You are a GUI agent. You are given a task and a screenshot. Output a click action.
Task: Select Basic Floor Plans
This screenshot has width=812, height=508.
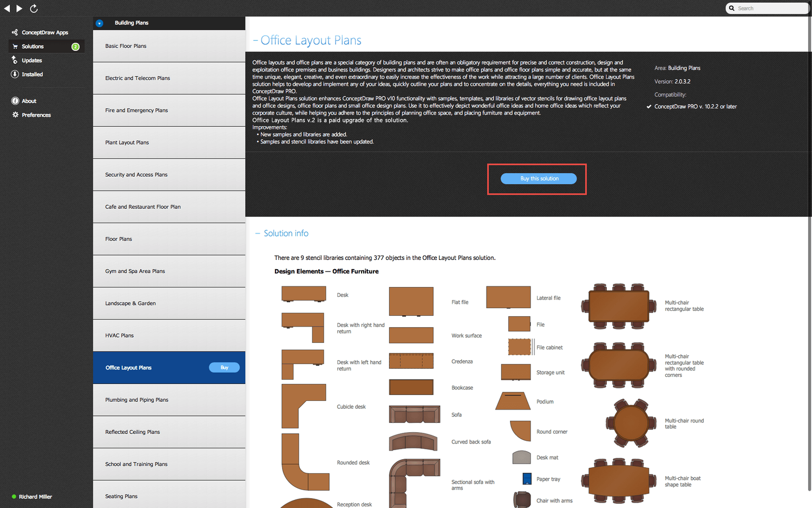[x=169, y=46]
